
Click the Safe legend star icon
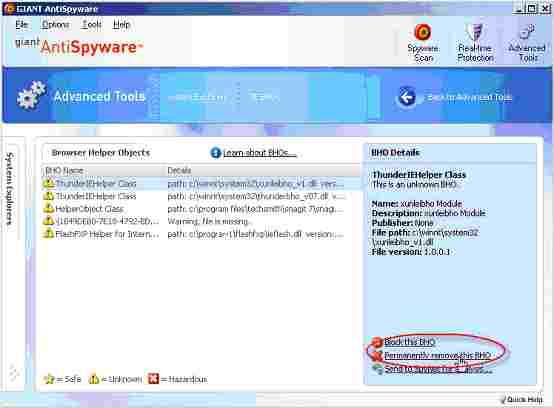coord(49,379)
